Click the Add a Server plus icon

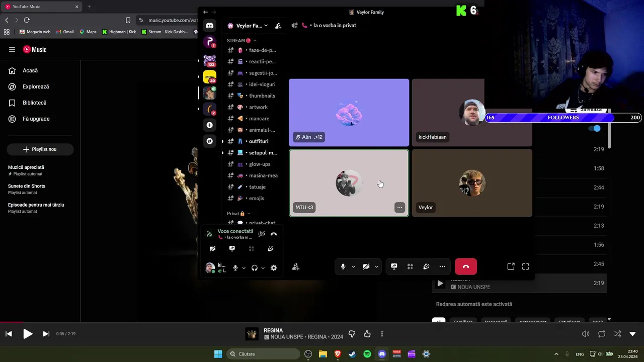coord(210,125)
